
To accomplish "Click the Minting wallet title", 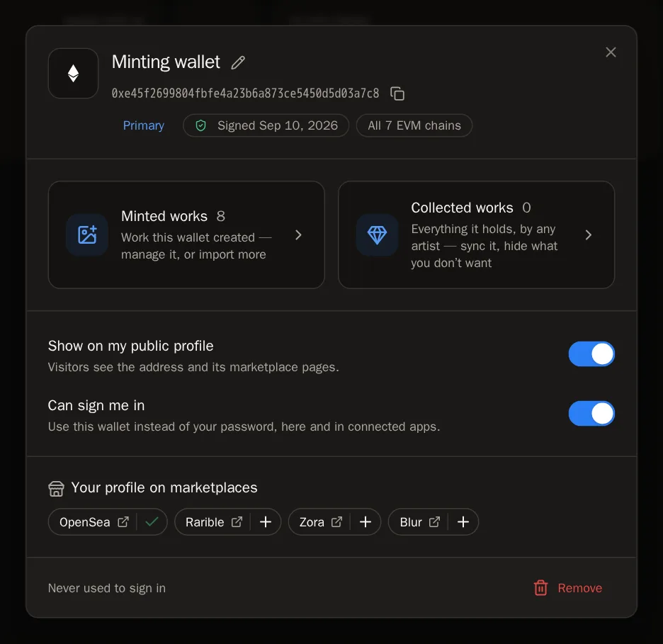I will pos(166,62).
